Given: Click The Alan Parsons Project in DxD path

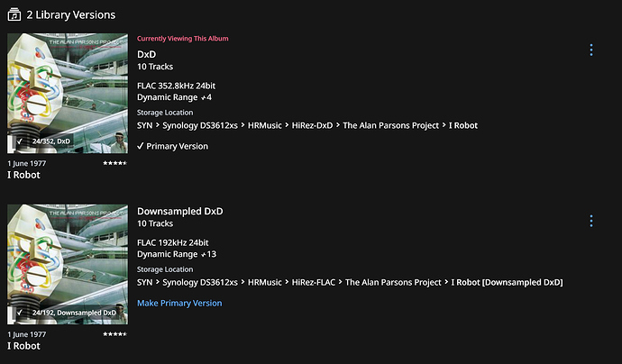Looking at the screenshot, I should point(390,126).
